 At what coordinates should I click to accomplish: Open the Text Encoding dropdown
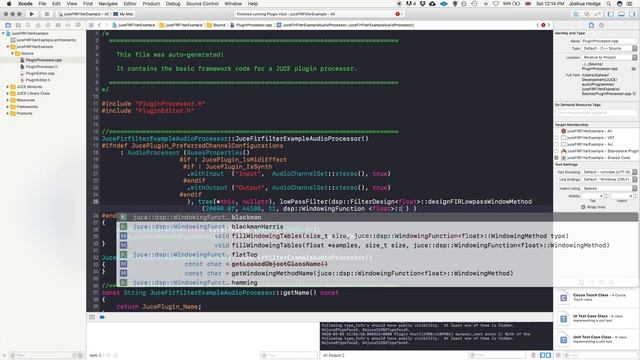pos(609,172)
